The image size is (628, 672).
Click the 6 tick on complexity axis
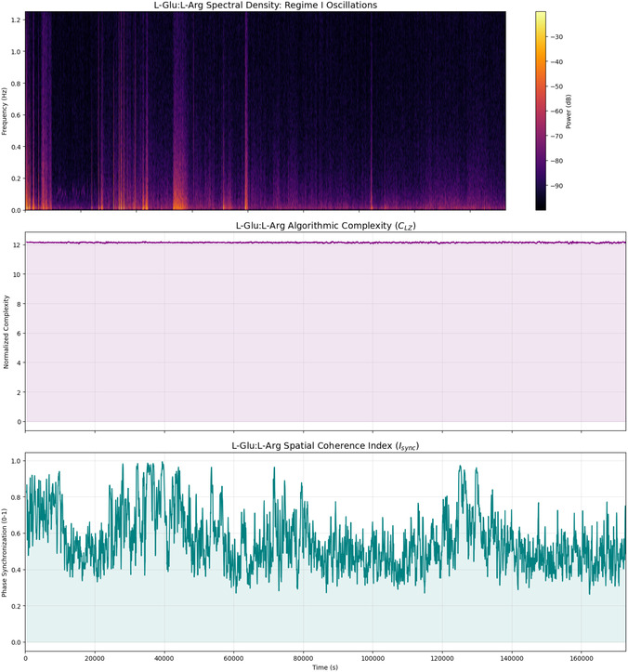coord(19,334)
